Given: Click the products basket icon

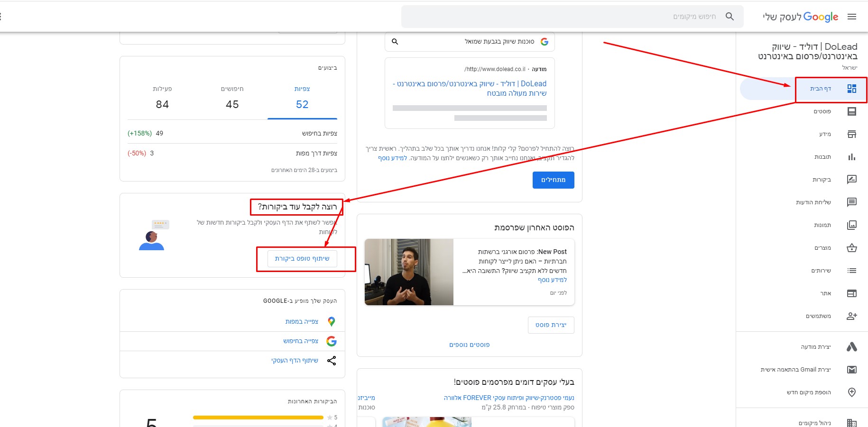Looking at the screenshot, I should click(x=852, y=248).
